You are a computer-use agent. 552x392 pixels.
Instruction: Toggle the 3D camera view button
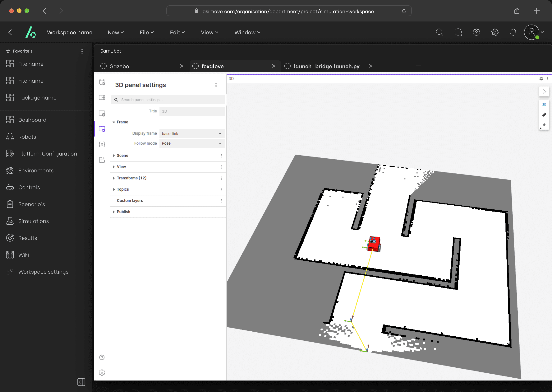click(x=544, y=105)
